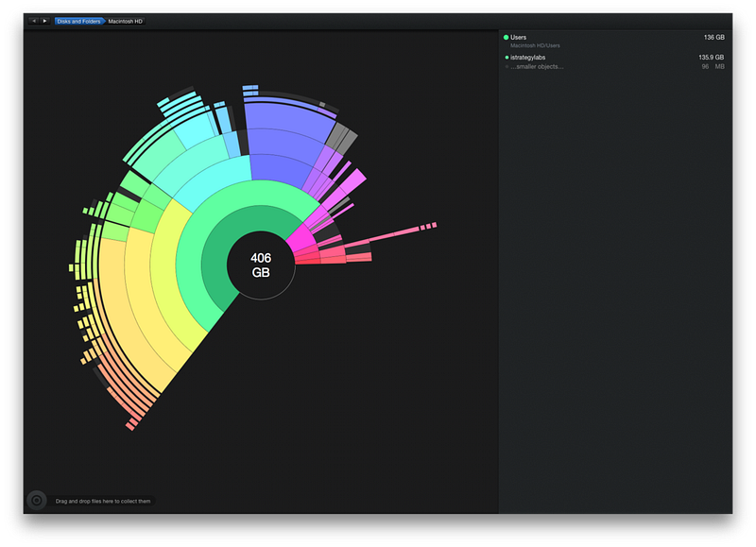Select the salmon orange outer ring segments
This screenshot has width=756, height=547.
point(128,385)
